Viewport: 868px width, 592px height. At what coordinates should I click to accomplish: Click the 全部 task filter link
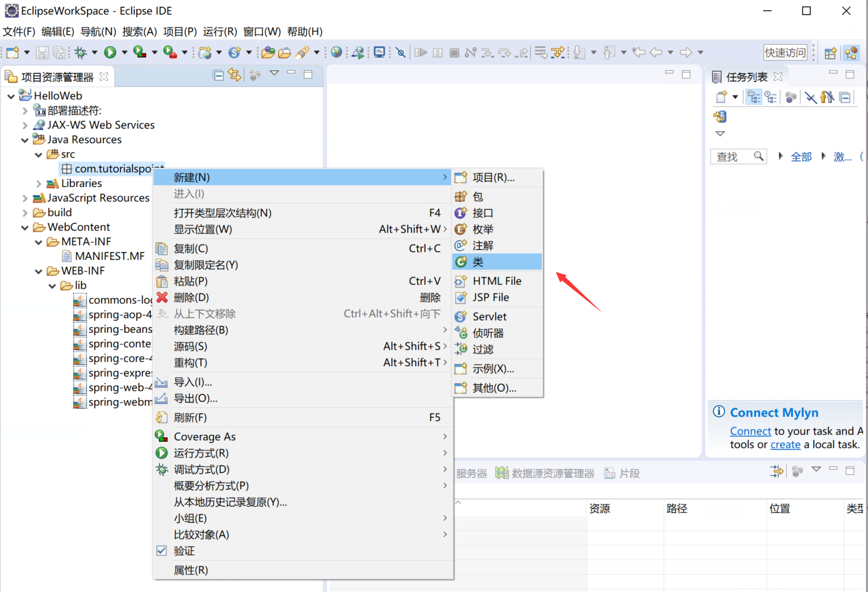[801, 156]
